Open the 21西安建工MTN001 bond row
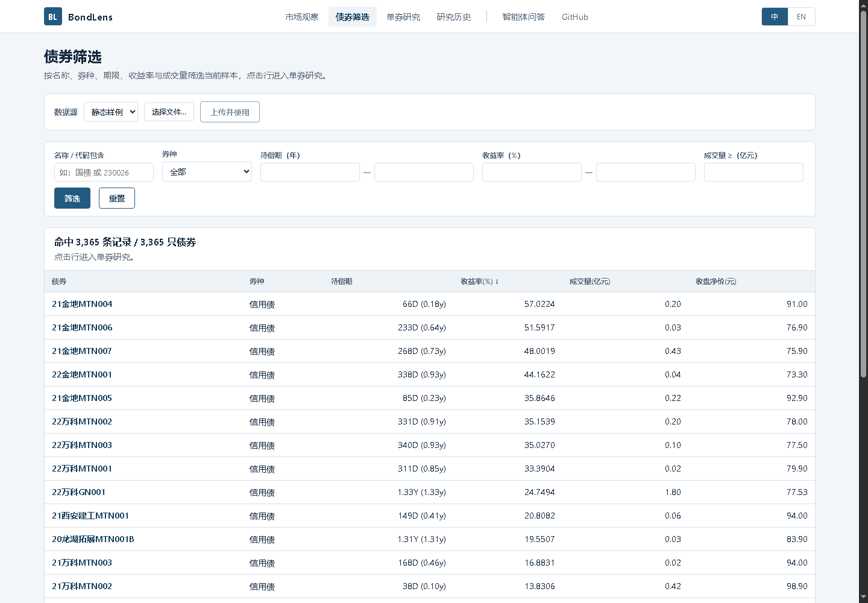Viewport: 868px width, 603px height. (430, 516)
